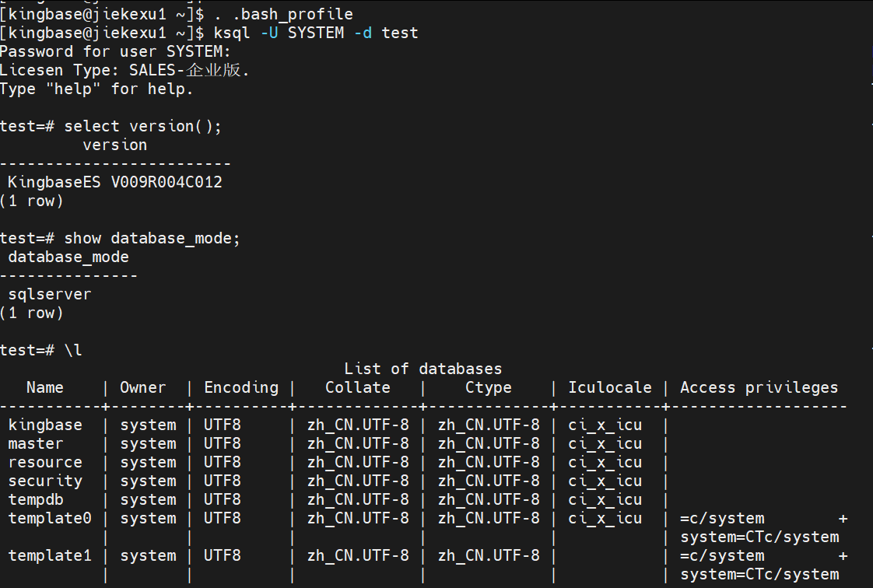Click the "master" database name
Image resolution: width=873 pixels, height=588 pixels.
click(x=36, y=443)
